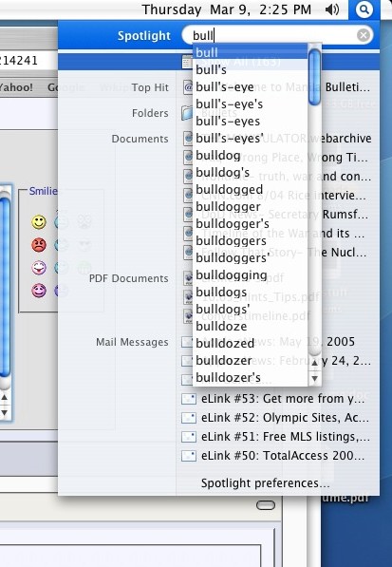Click the address field ending in 14241

pyautogui.click(x=28, y=60)
